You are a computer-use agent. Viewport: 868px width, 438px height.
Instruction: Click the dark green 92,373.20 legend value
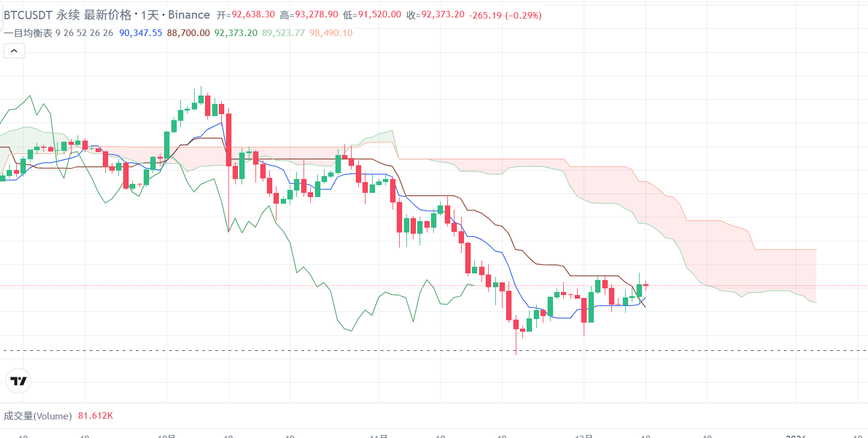[236, 33]
